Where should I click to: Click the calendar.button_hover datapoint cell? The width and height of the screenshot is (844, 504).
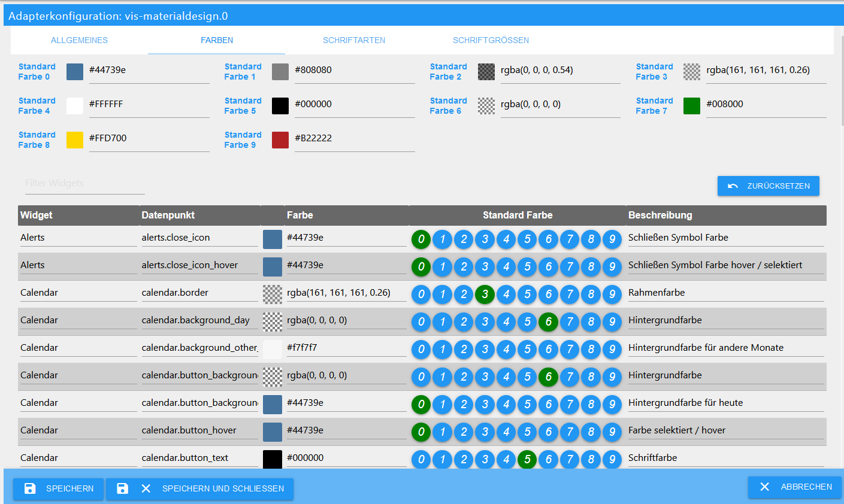[x=199, y=431]
